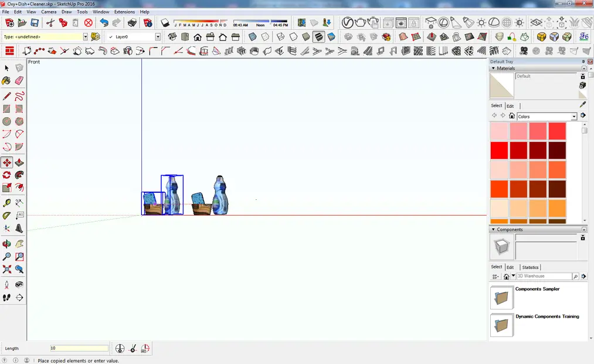Open the Camera menu
594x364 pixels.
[49, 11]
